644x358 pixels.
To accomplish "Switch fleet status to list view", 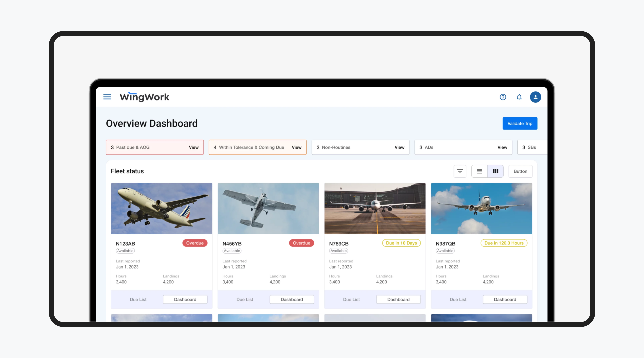I will [479, 171].
